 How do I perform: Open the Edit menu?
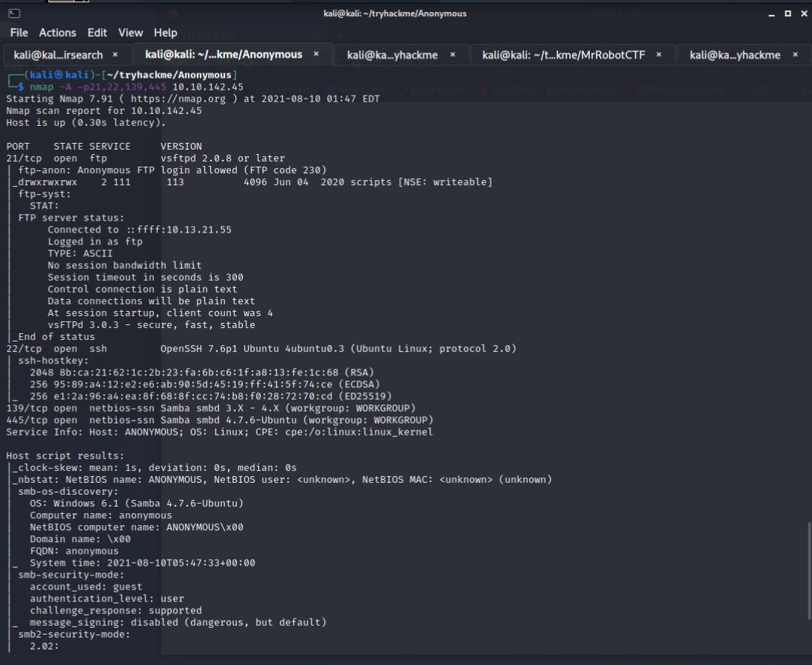click(97, 33)
